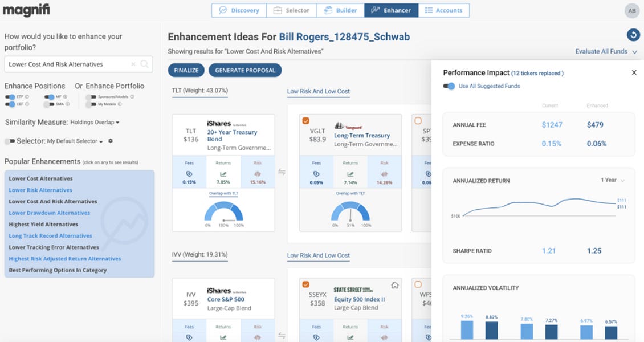Enable the SMA toggle under Enhance Positions

pos(48,105)
